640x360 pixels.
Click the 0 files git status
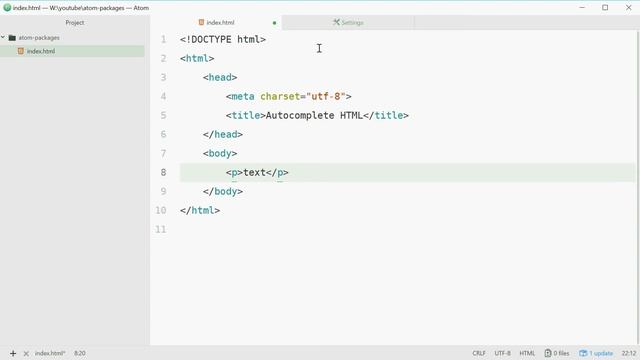[557, 353]
